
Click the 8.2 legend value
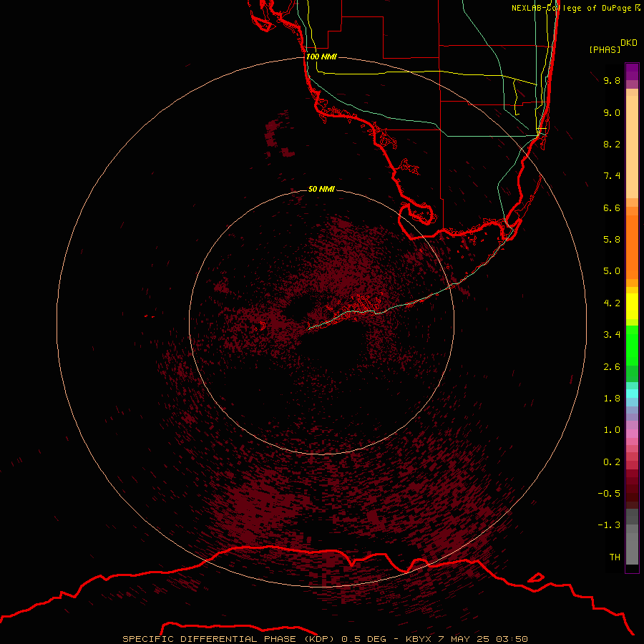coord(612,144)
